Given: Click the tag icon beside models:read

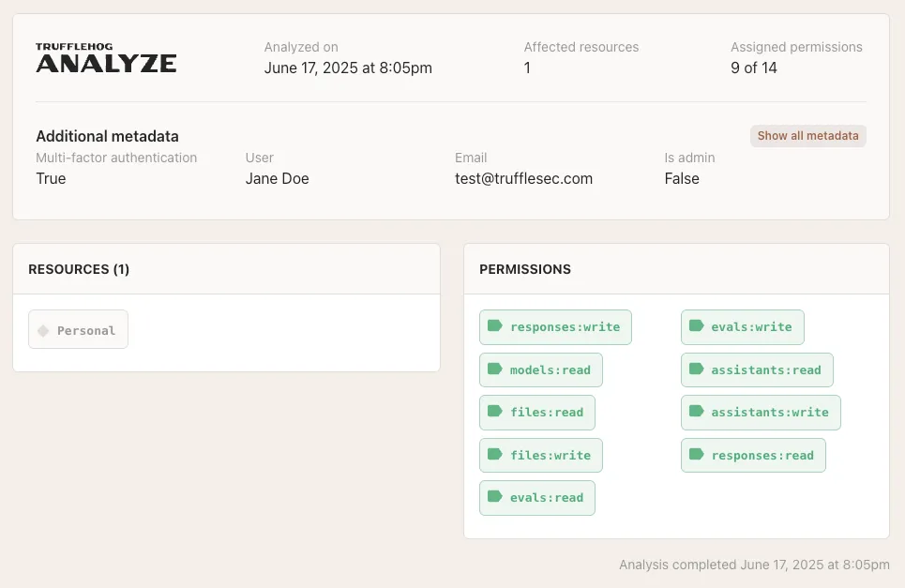Looking at the screenshot, I should (x=494, y=369).
